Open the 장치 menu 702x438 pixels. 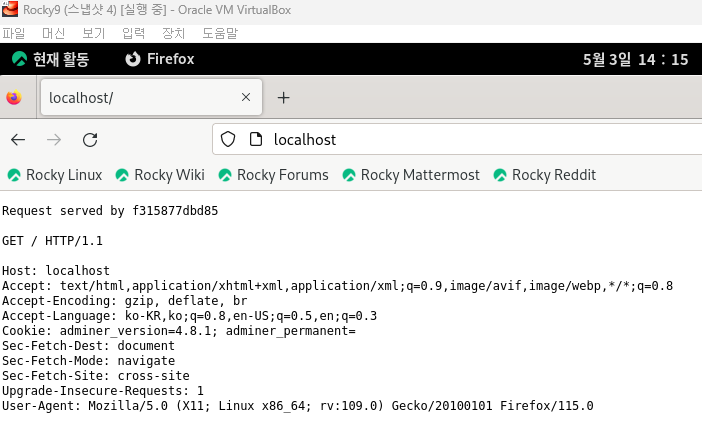click(x=173, y=33)
